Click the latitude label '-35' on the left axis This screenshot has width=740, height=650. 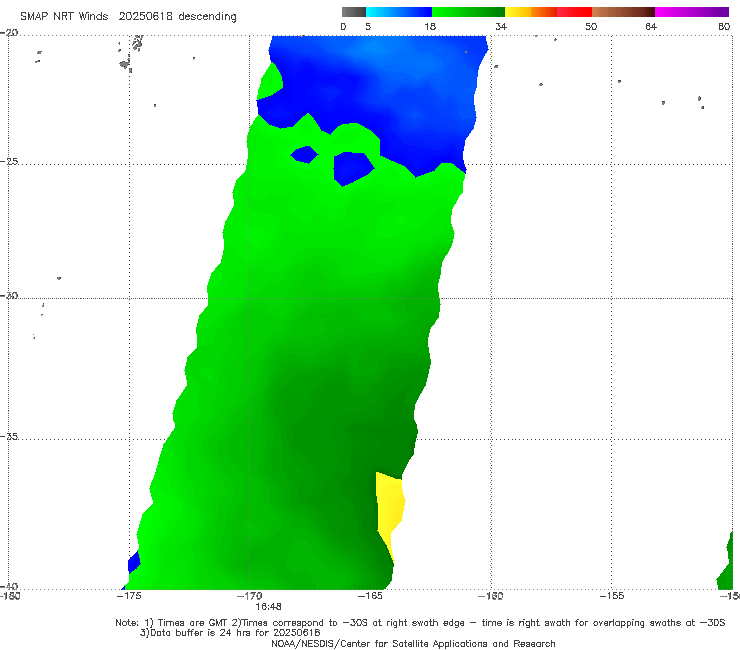click(x=9, y=436)
